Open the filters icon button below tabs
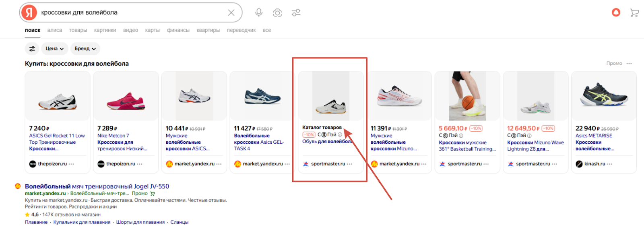 point(32,49)
